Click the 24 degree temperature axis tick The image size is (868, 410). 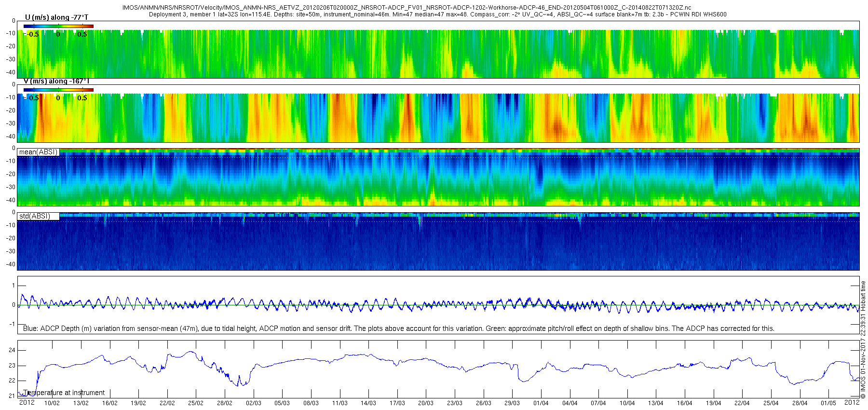coord(13,351)
